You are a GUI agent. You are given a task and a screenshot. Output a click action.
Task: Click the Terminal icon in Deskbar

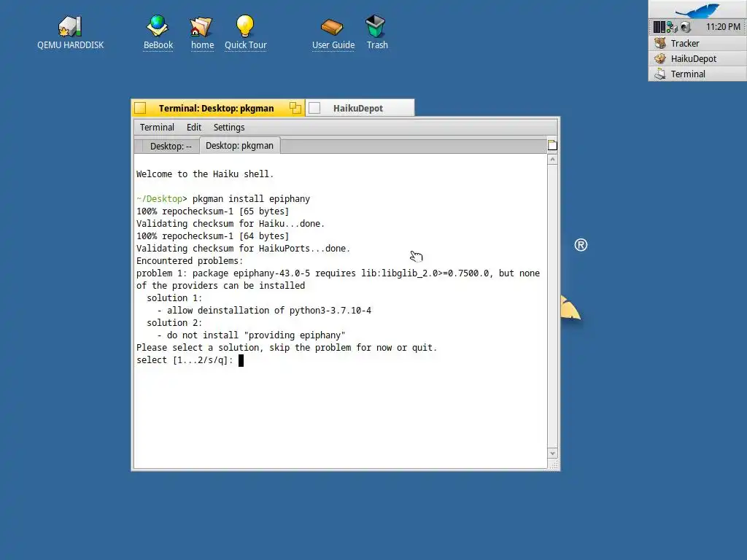tap(660, 74)
